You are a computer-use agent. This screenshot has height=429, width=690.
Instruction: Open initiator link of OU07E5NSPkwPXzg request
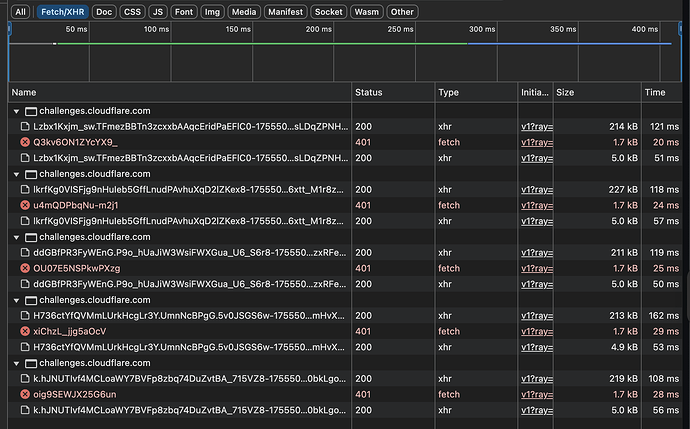click(537, 268)
